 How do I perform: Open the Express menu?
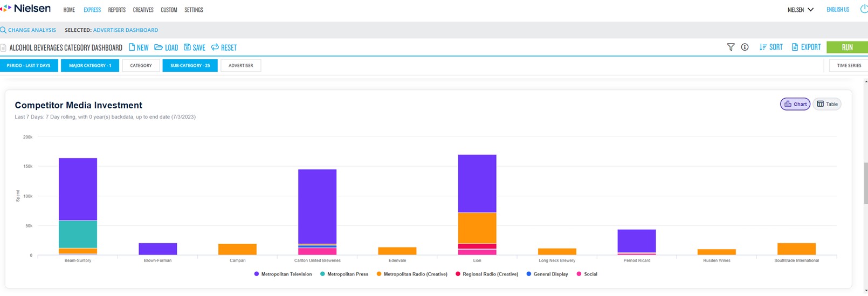[92, 10]
